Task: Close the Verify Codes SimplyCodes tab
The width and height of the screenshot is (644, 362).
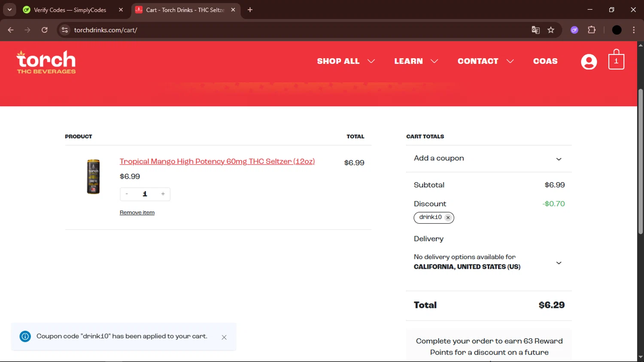Action: pos(121,10)
